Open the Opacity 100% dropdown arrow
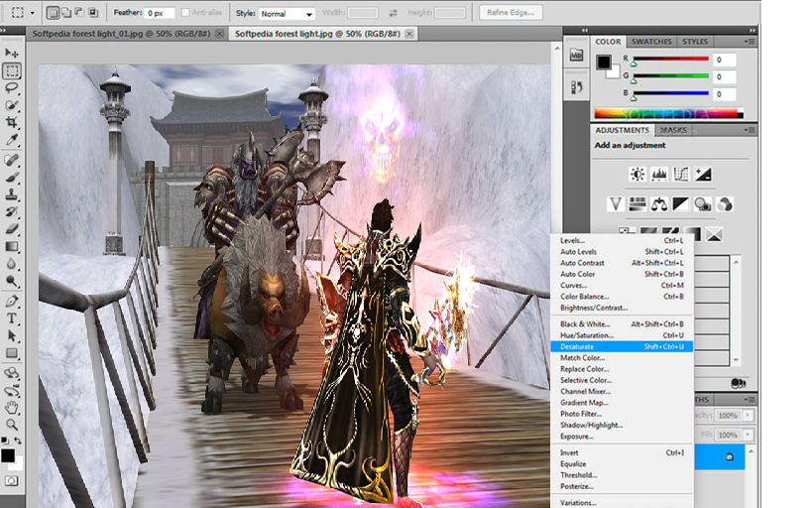Viewport: 812px width, 508px height. tap(748, 415)
